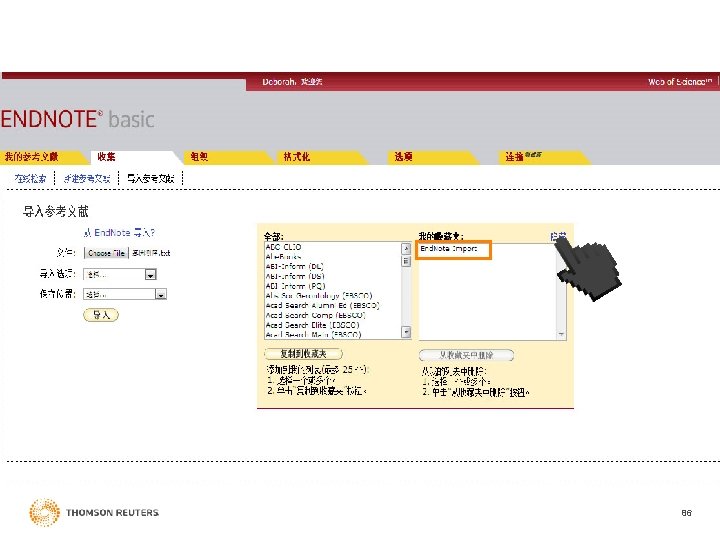Click the 全部 list scroll-down arrow
The height and width of the screenshot is (540, 720).
[406, 332]
